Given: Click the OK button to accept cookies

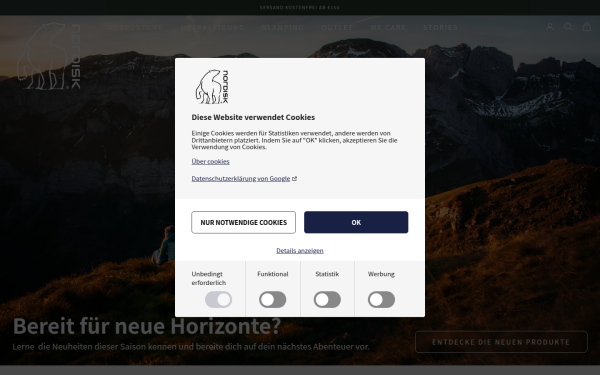Looking at the screenshot, I should click(356, 222).
